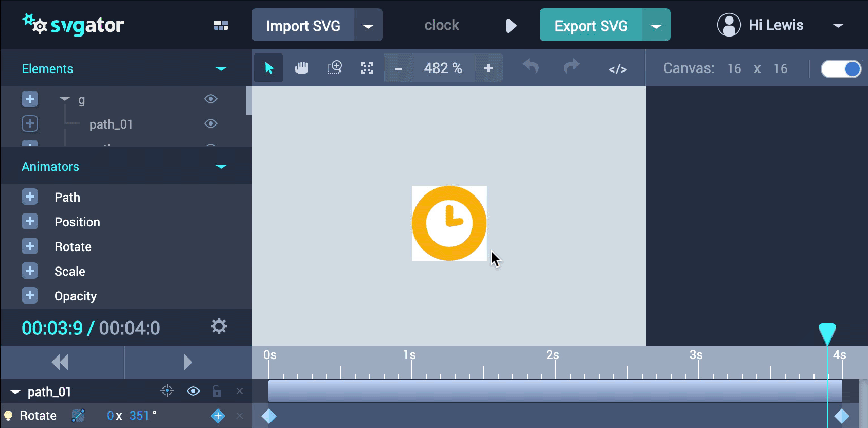Click the plus beside path_01 element
Image resolution: width=868 pixels, height=428 pixels.
pos(30,123)
